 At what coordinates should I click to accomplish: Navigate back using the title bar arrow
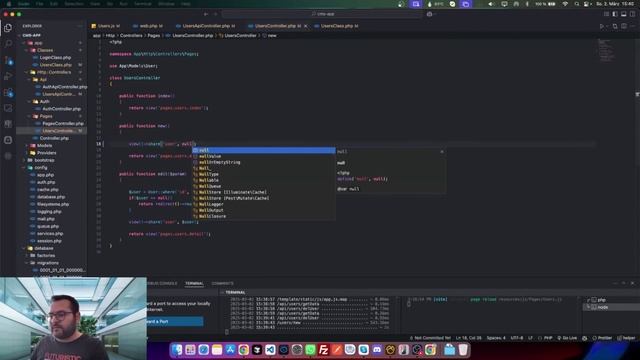pyautogui.click(x=206, y=14)
